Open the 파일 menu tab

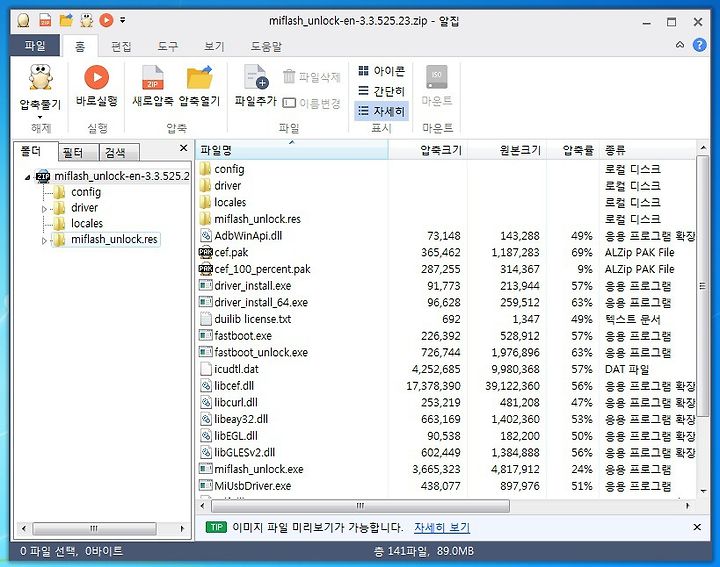35,46
